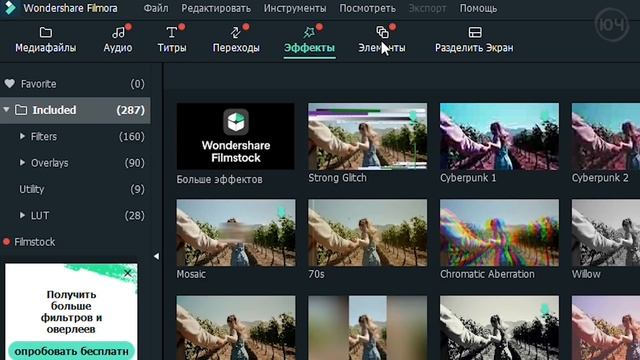Click the Included count (287)
The height and width of the screenshot is (360, 640).
tap(131, 110)
